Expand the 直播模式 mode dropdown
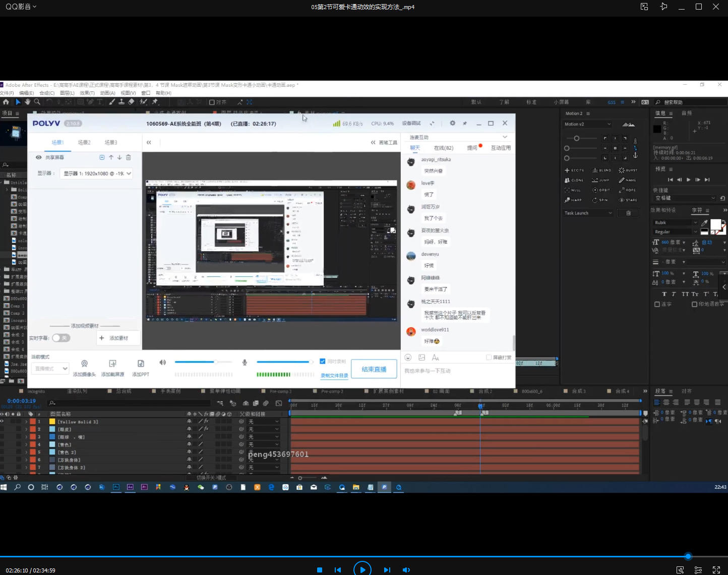Viewport: 728px width, 575px height. coord(50,369)
